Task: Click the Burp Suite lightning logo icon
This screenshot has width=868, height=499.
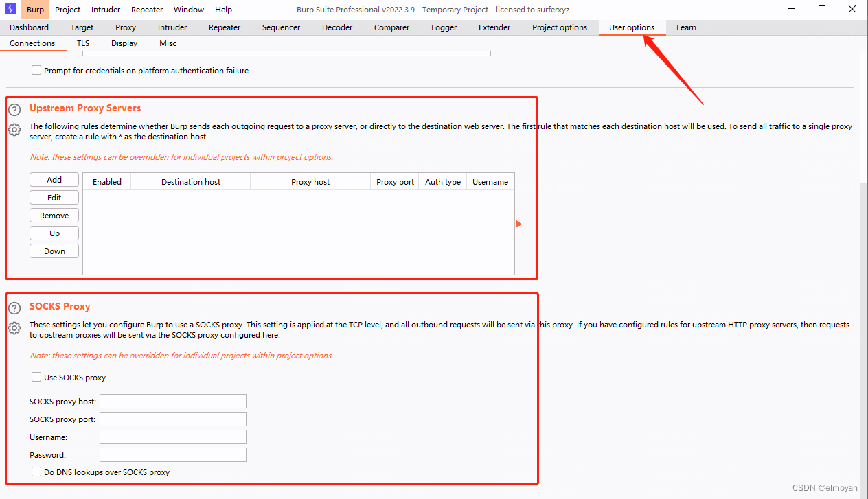Action: point(10,9)
